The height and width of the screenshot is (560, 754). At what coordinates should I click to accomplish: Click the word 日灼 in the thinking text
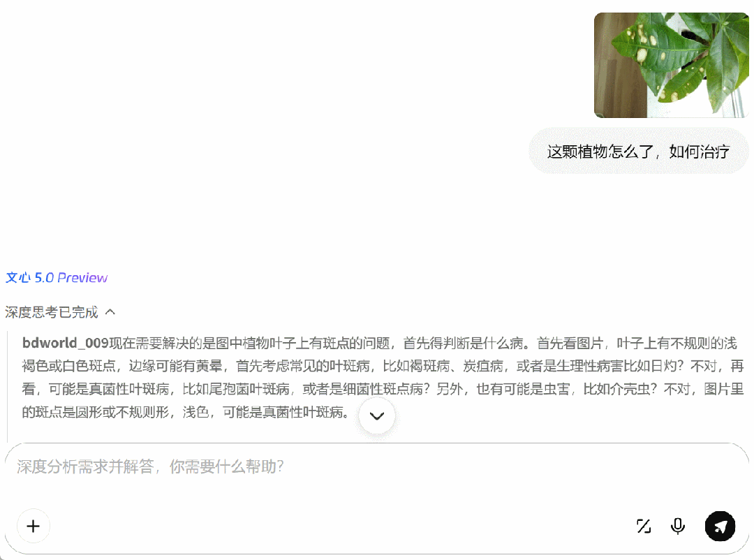pyautogui.click(x=664, y=366)
